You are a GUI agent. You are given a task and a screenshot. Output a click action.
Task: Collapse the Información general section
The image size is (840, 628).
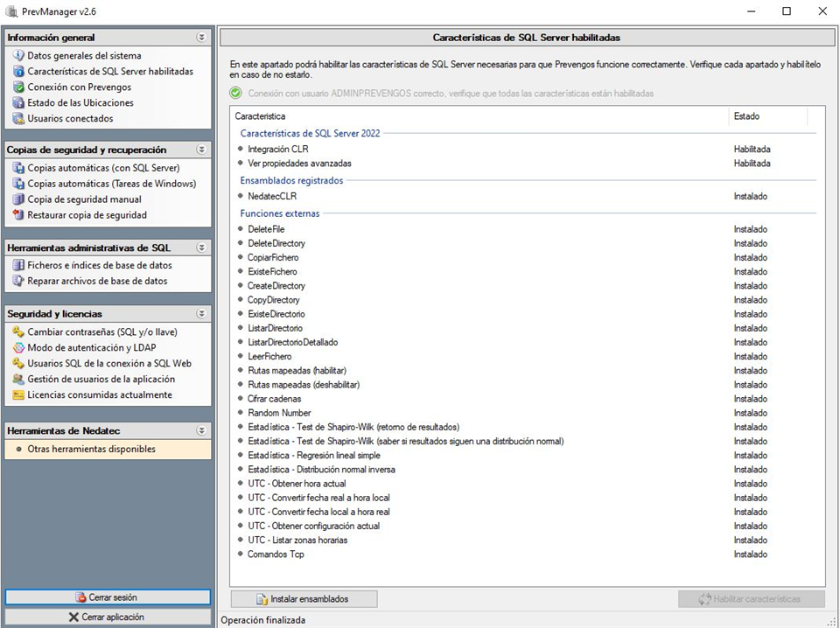201,38
